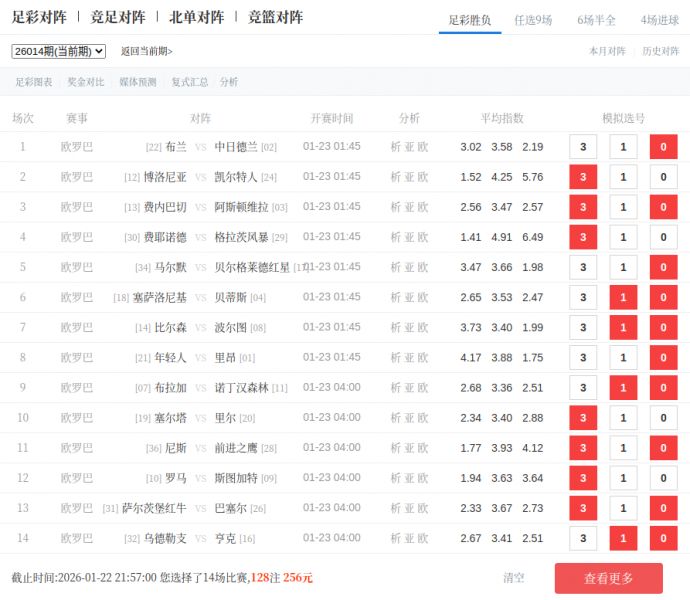The image size is (690, 600).
Task: Toggle pick 3 for match 1 布兰
Action: (x=583, y=147)
